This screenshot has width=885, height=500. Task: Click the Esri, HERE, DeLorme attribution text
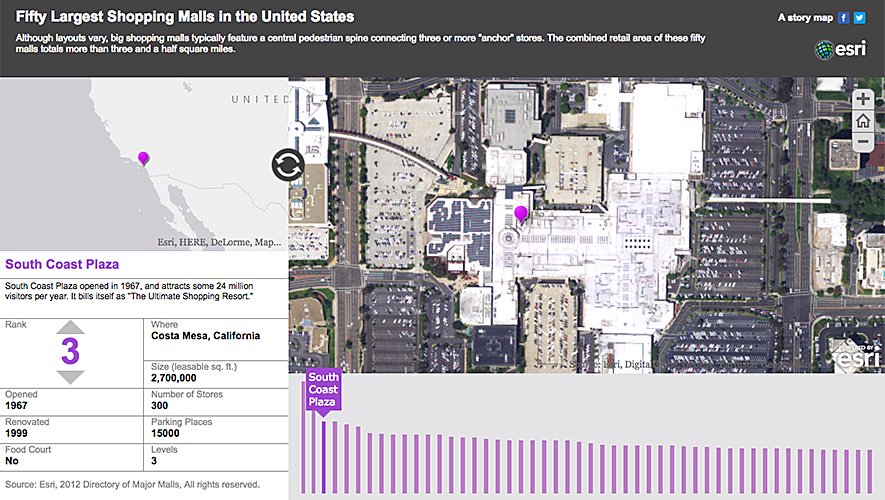[x=218, y=242]
